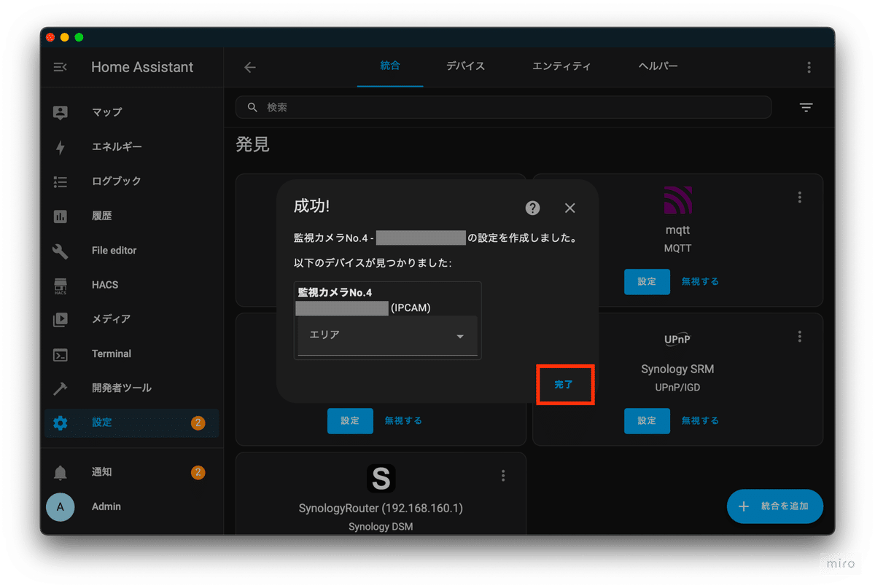This screenshot has height=588, width=875.
Task: Click the 設定 badge showing 2
Action: tap(198, 423)
